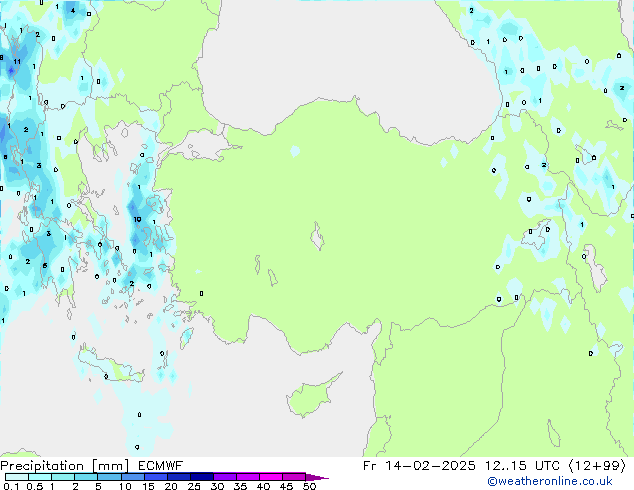Click the legend label '0.1'
Screen dimensions: 634x490
coord(11,486)
